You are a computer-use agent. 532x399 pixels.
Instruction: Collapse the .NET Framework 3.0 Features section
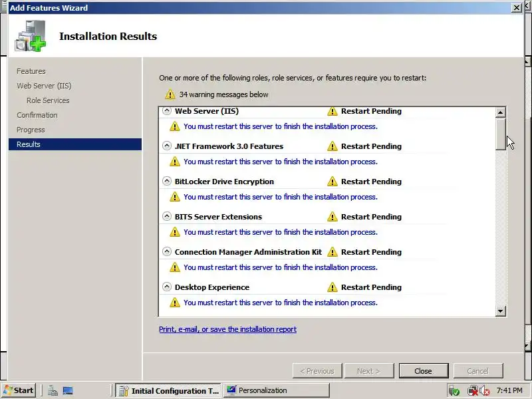pos(167,146)
